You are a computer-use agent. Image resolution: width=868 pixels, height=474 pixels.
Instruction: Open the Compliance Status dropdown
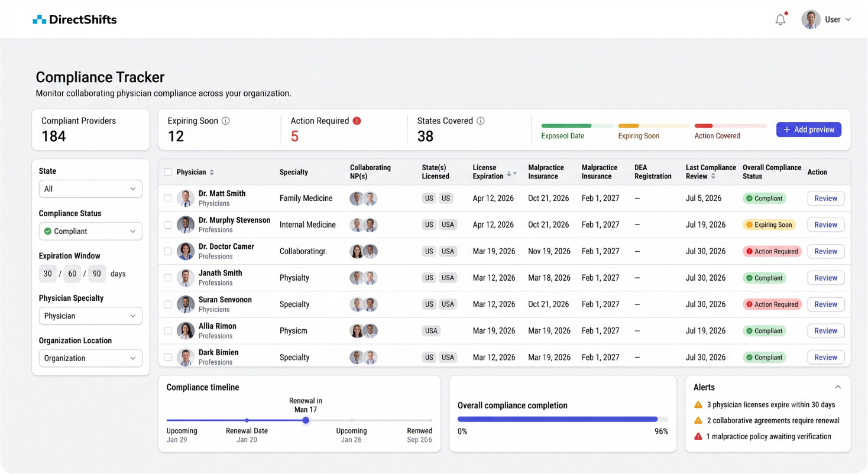point(90,231)
